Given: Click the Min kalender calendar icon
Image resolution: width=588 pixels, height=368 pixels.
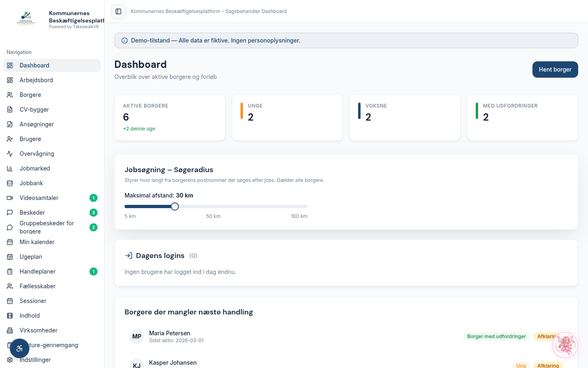Looking at the screenshot, I should 10,242.
